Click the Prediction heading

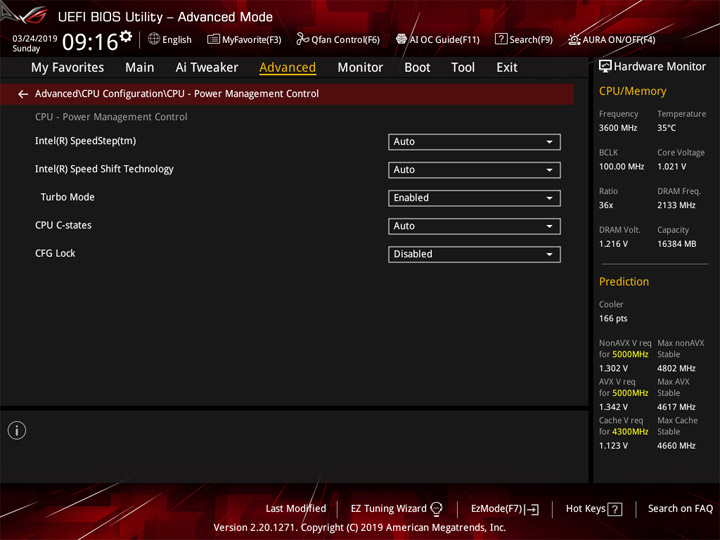pyautogui.click(x=624, y=281)
